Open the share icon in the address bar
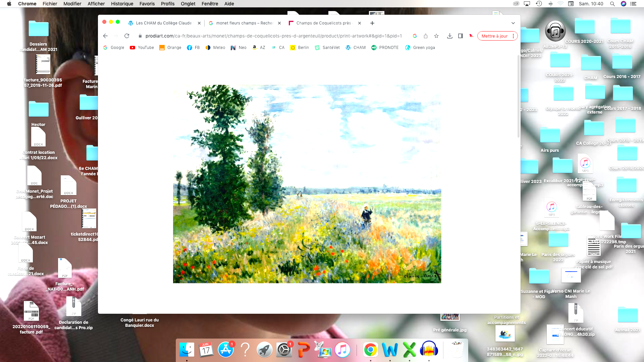Screen dimensions: 644x362 [x=426, y=36]
